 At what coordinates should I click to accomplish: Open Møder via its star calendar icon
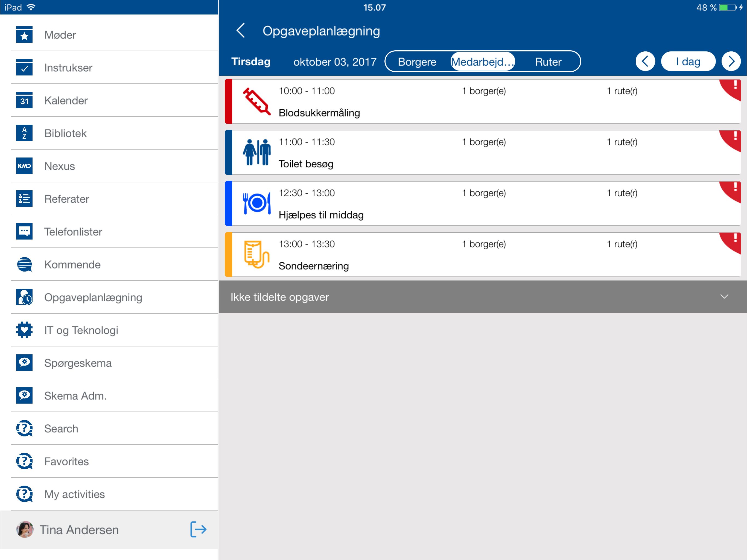point(24,35)
